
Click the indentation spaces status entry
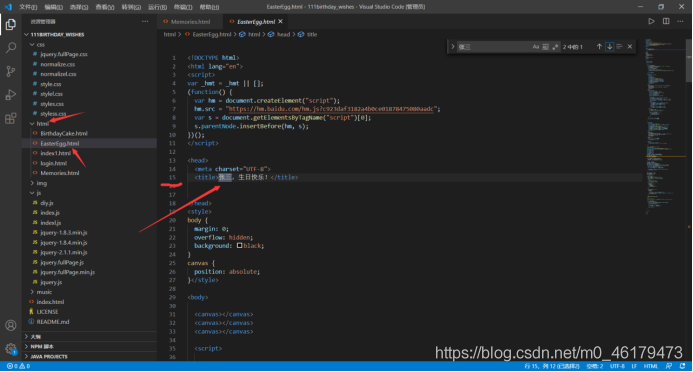(594, 366)
